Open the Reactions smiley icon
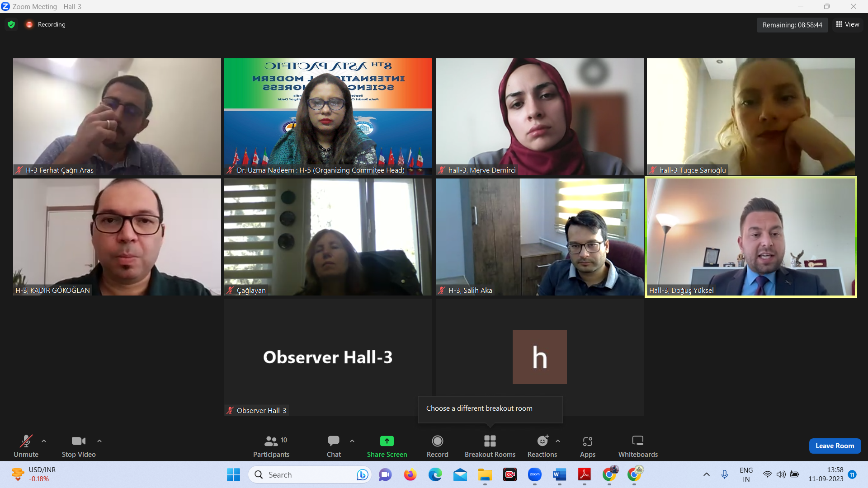 [542, 441]
